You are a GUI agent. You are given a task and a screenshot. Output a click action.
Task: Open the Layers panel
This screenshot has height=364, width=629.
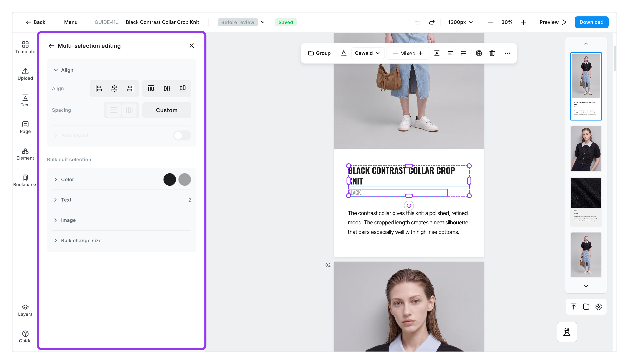(x=25, y=310)
